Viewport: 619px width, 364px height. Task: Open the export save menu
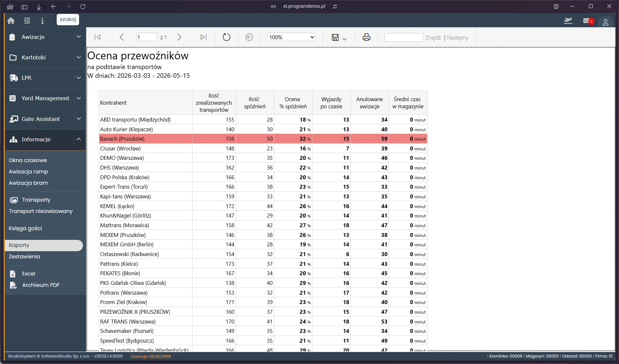click(339, 38)
